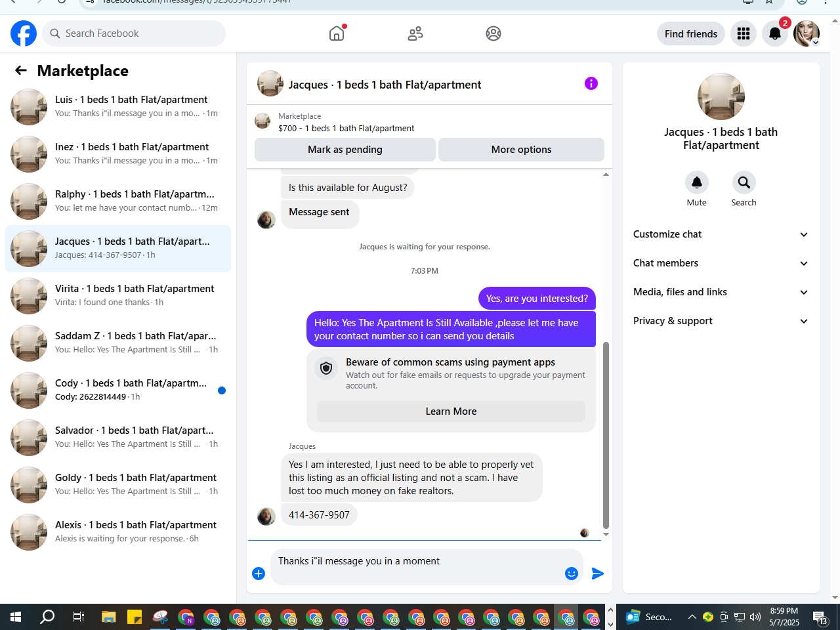840x630 pixels.
Task: Open Task View on the taskbar
Action: [78, 617]
